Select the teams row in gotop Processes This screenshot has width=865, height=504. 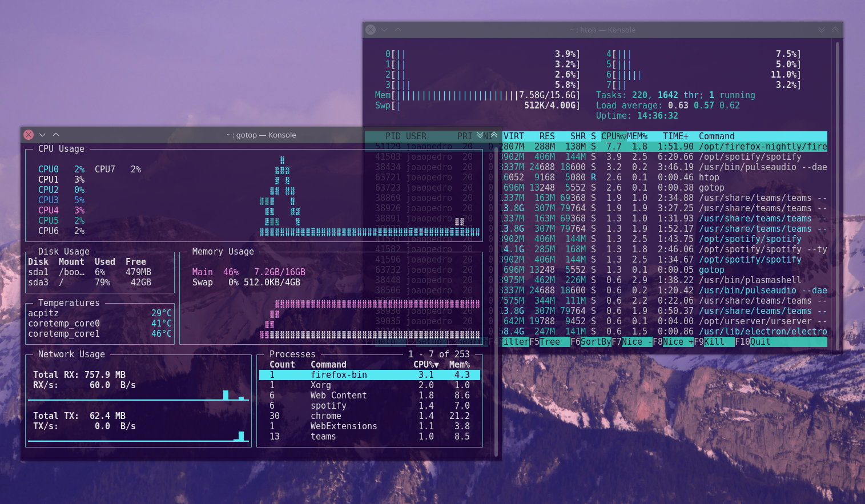point(369,437)
